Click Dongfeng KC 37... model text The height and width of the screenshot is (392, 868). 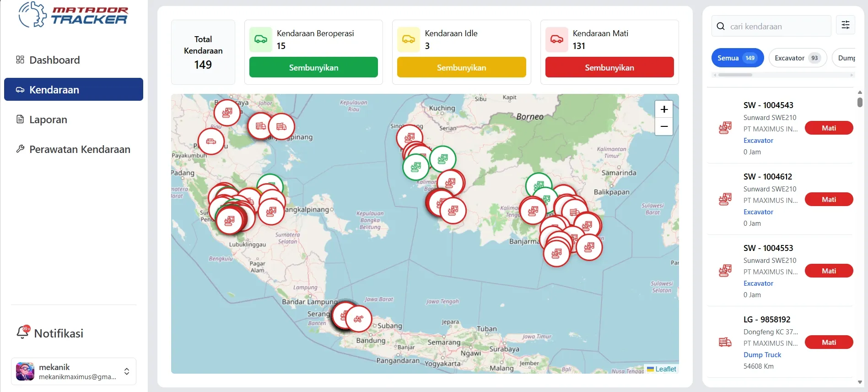771,332
